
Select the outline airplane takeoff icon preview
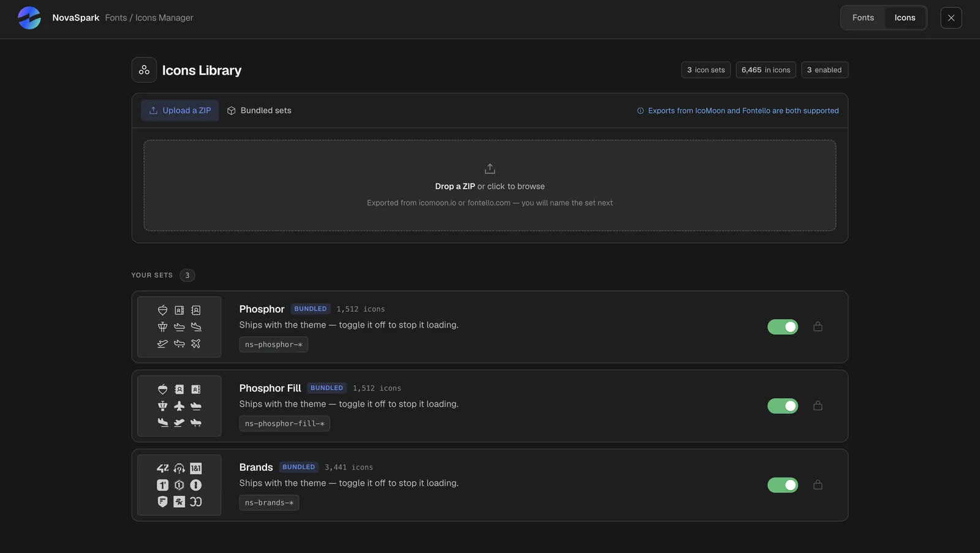[162, 344]
